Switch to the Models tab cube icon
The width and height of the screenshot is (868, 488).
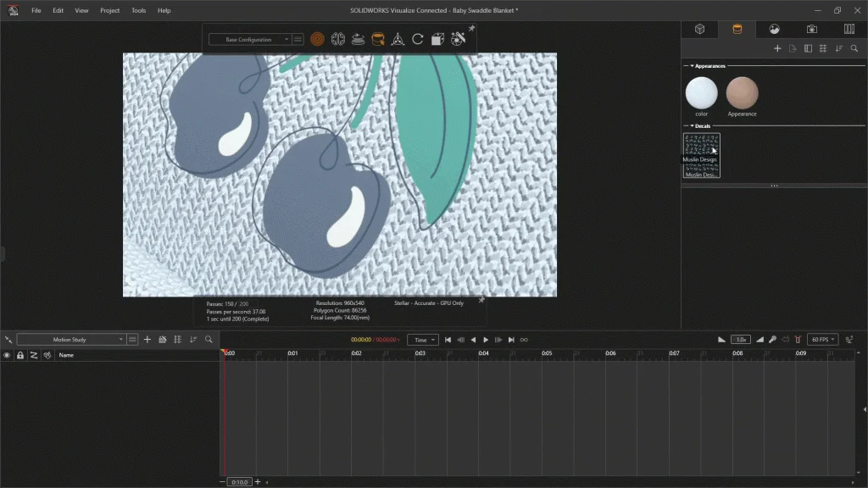pos(700,29)
